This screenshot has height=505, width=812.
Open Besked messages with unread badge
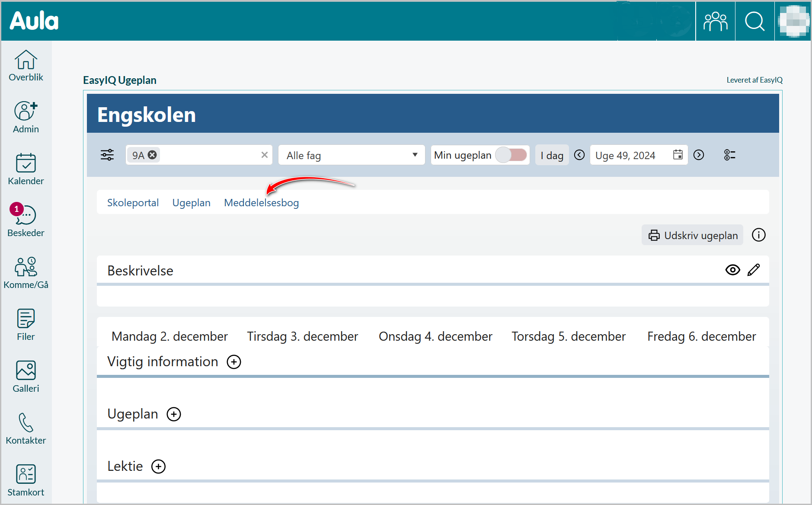point(26,221)
